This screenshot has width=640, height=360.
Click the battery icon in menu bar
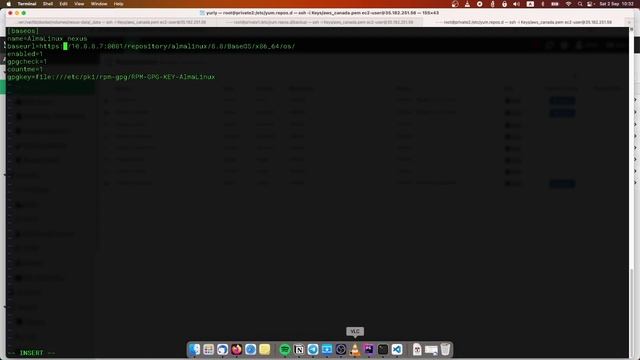(x=555, y=4)
